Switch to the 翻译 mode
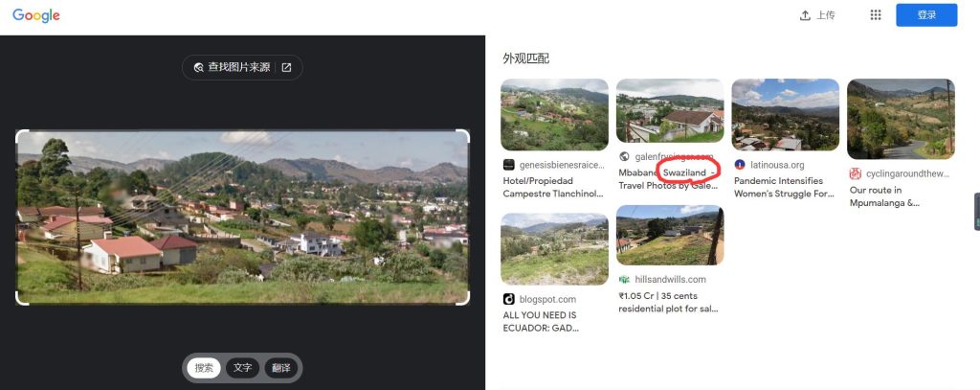 point(281,368)
